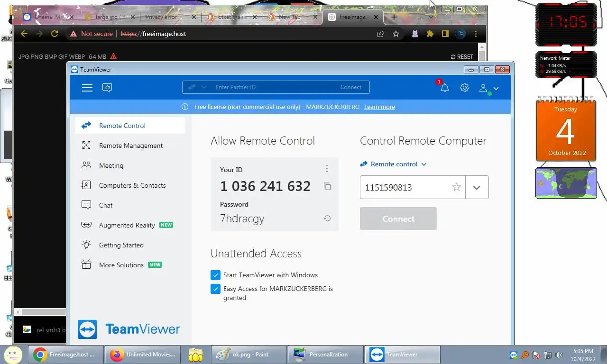Open More Solutions page
Image resolution: width=607 pixels, height=364 pixels.
(130, 265)
